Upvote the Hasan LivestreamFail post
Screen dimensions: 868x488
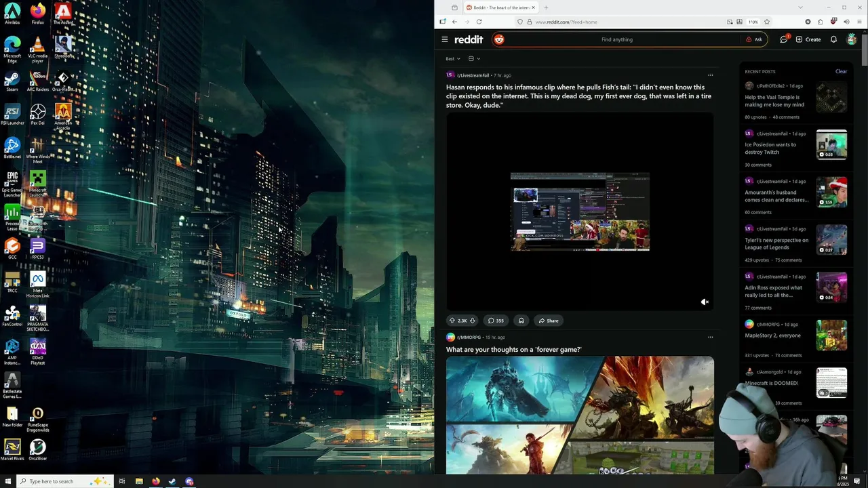click(x=452, y=321)
